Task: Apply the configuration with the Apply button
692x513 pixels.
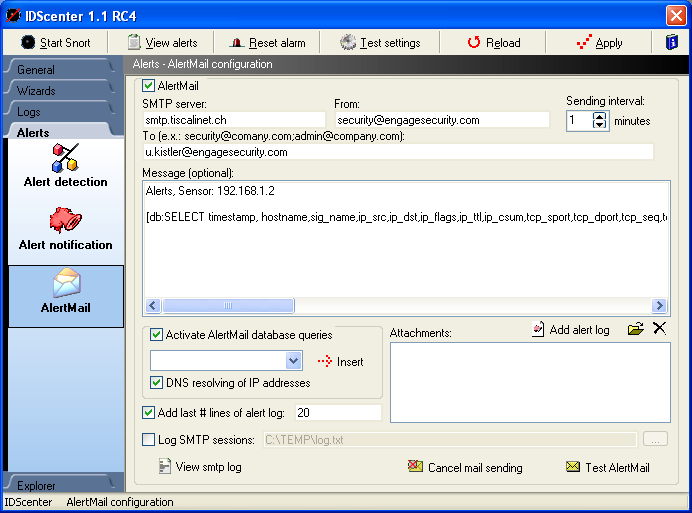Action: pyautogui.click(x=599, y=43)
